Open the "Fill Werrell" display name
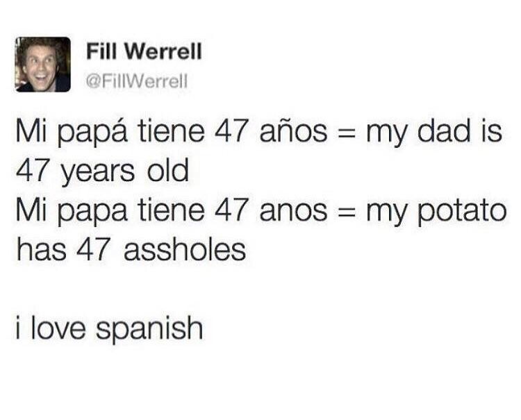Viewport: 521px width, 420px height. (x=144, y=51)
